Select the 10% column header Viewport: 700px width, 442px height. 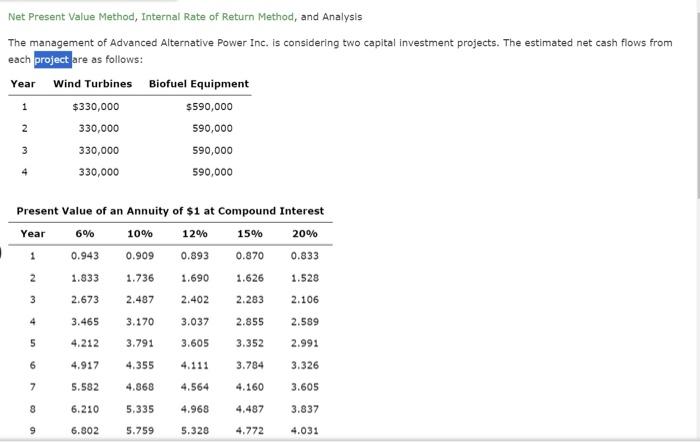pyautogui.click(x=140, y=234)
